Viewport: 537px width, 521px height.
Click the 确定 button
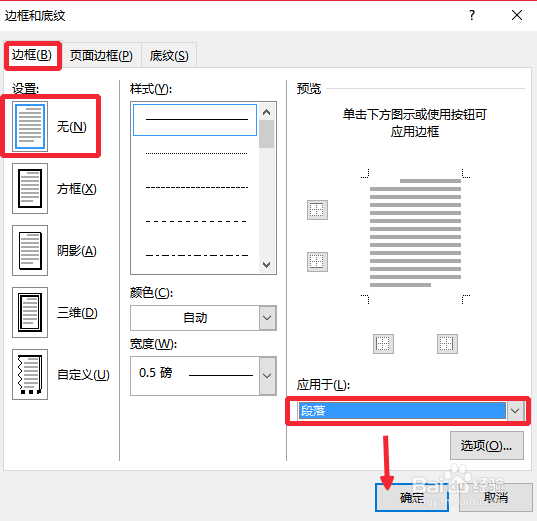[412, 498]
